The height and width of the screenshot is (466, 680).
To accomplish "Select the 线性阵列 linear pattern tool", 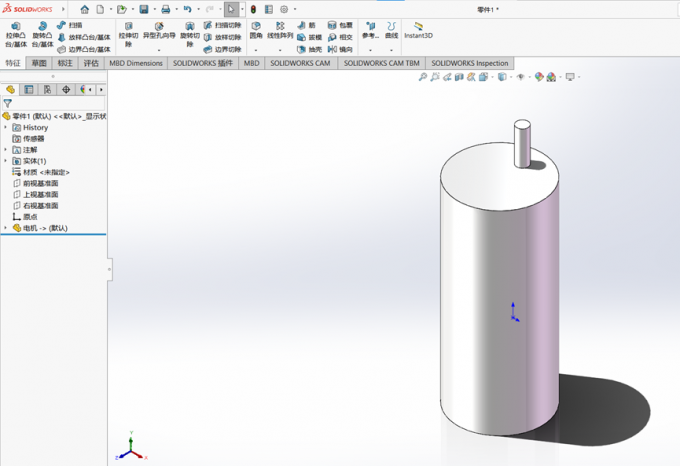I will point(280,30).
